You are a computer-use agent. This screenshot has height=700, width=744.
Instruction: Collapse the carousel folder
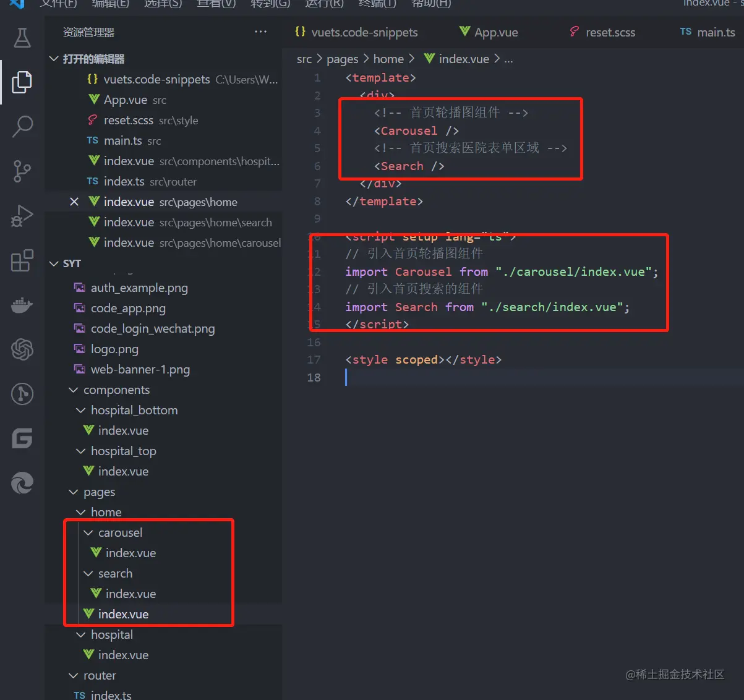click(88, 532)
